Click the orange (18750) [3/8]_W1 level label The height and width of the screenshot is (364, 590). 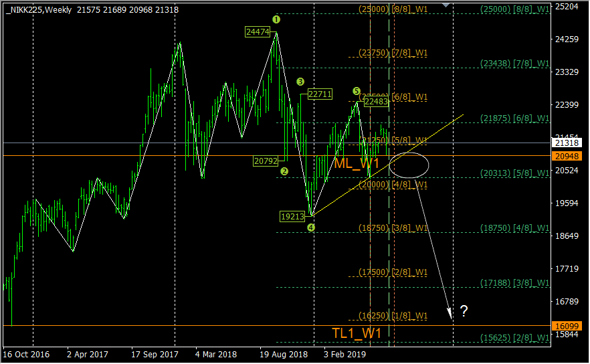(x=393, y=228)
